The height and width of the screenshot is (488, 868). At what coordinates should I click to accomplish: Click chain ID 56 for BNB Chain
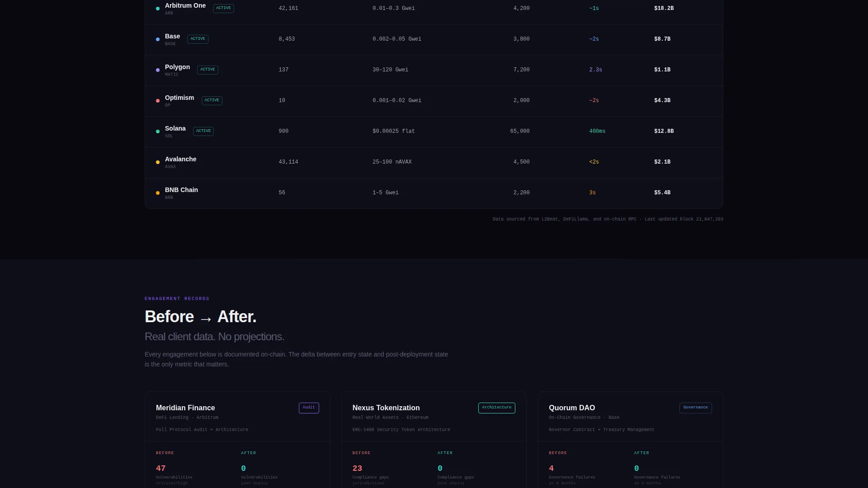(x=282, y=192)
